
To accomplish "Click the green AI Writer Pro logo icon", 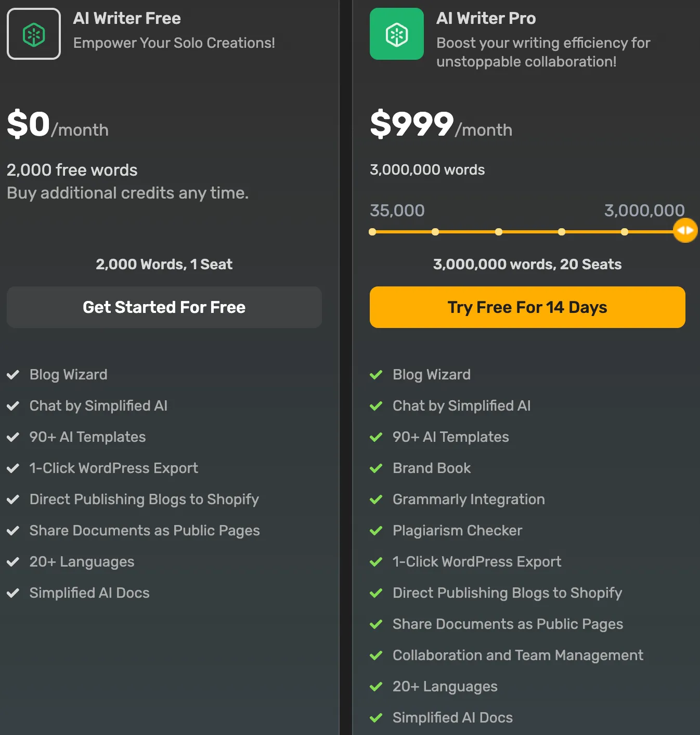I will pos(397,34).
